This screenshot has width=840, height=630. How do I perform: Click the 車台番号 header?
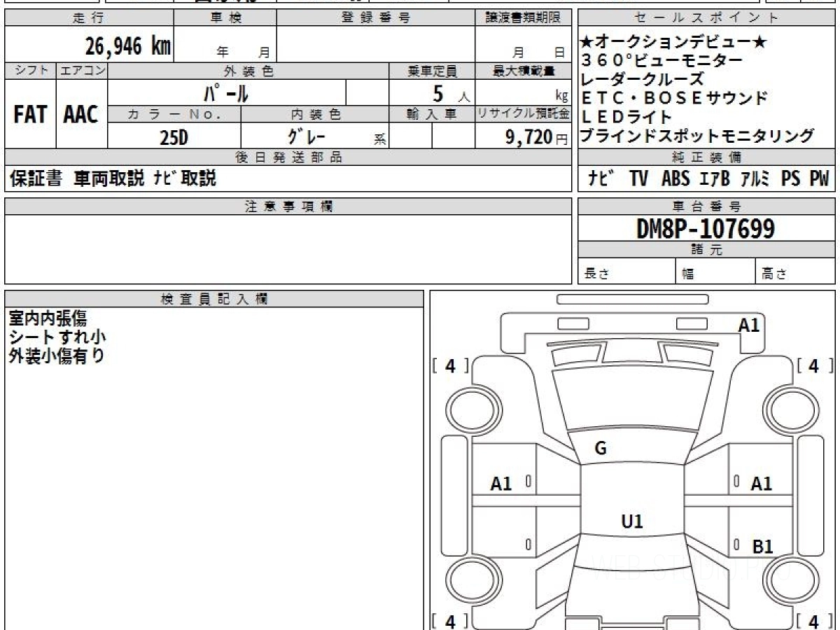(x=707, y=206)
